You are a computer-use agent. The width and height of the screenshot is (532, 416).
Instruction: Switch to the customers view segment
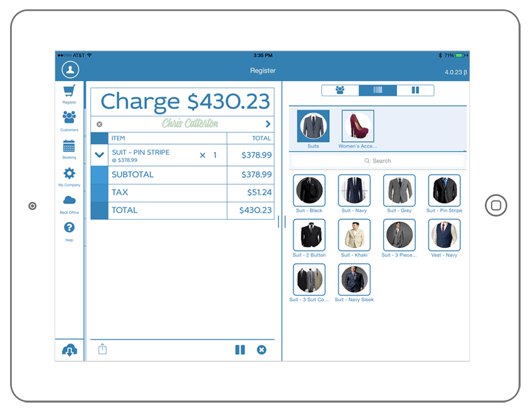click(340, 90)
